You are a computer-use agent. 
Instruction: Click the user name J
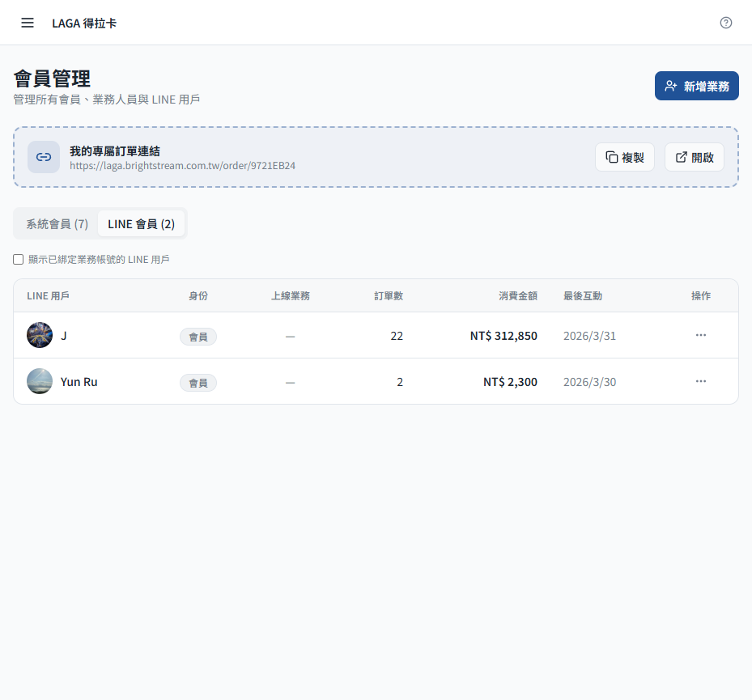(x=63, y=336)
